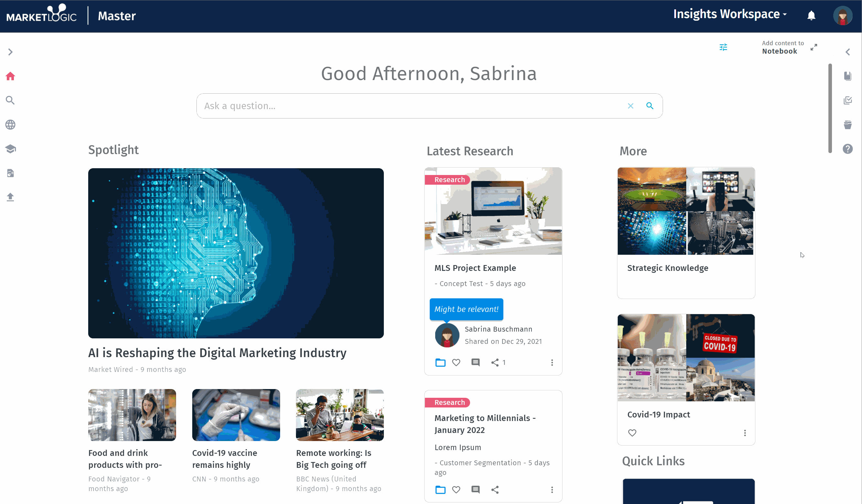Click the Comment icon on MLS Project
Screen dimensions: 862x504
(475, 362)
